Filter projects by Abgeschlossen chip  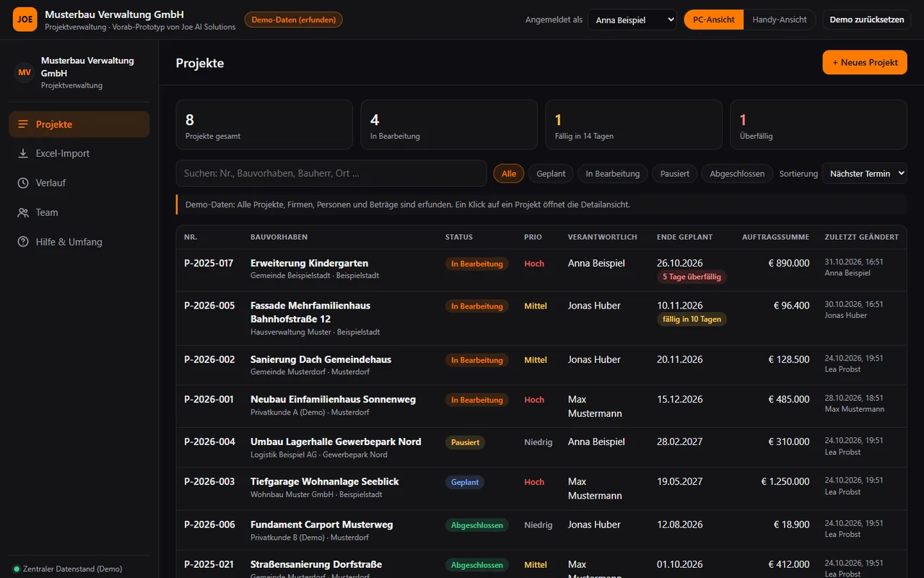[737, 173]
